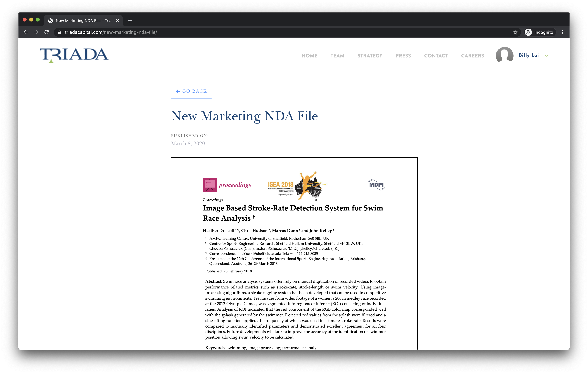Click the PUBLISHED ON: label
The image size is (588, 374).
click(x=190, y=136)
